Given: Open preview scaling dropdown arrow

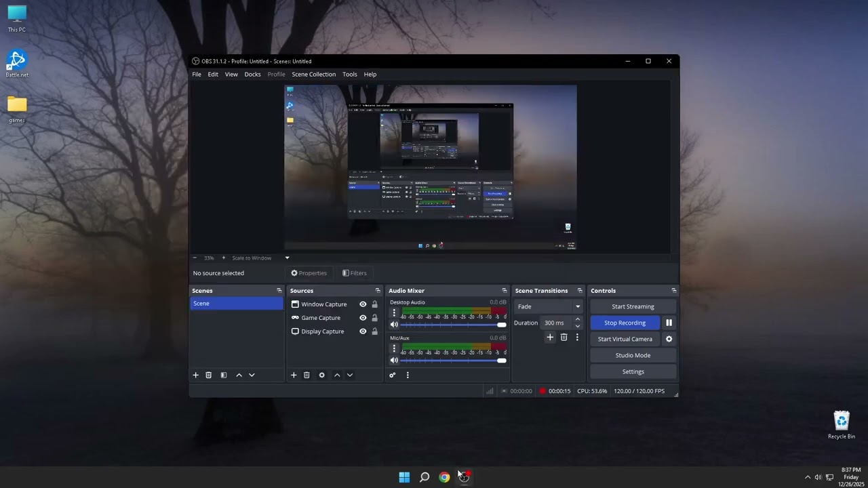Looking at the screenshot, I should (287, 258).
